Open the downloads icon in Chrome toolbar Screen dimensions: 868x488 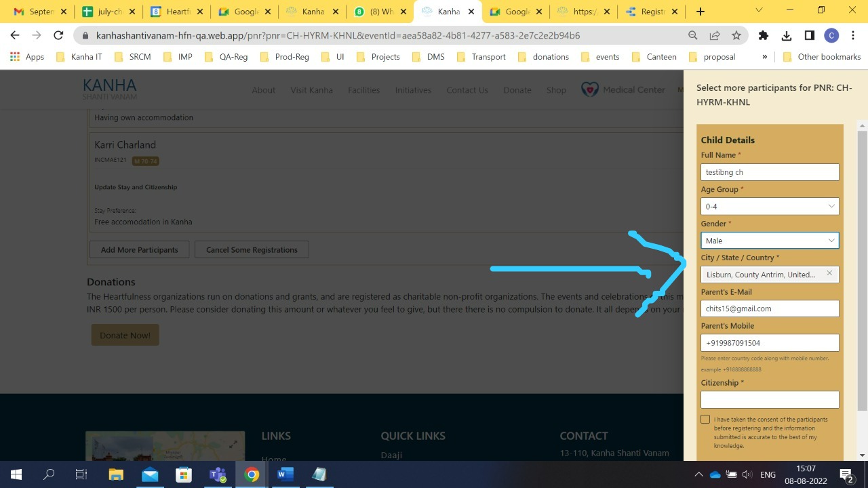787,36
